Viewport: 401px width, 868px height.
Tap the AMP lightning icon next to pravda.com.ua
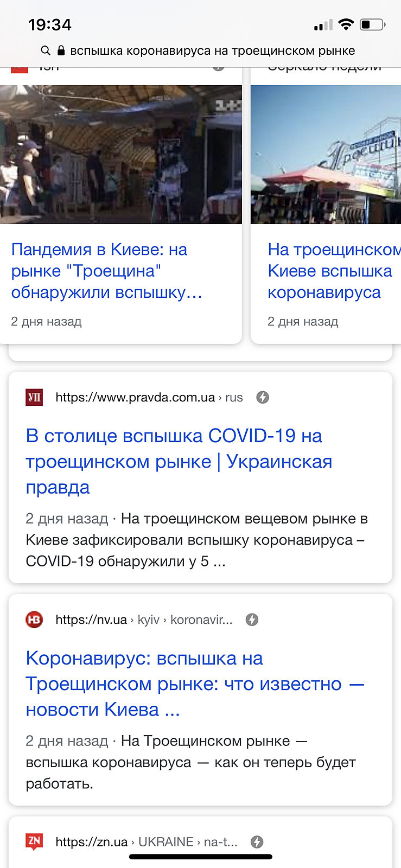coord(263,397)
